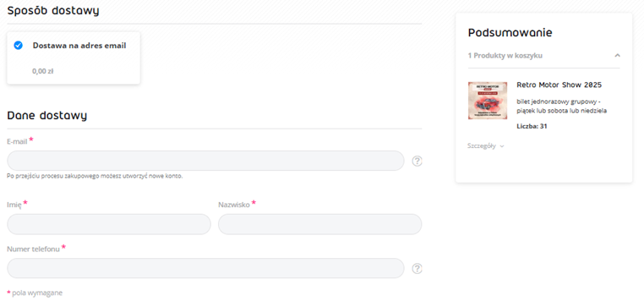Click the 'pola wymagane' required fields note
The width and height of the screenshot is (644, 307).
tap(37, 293)
